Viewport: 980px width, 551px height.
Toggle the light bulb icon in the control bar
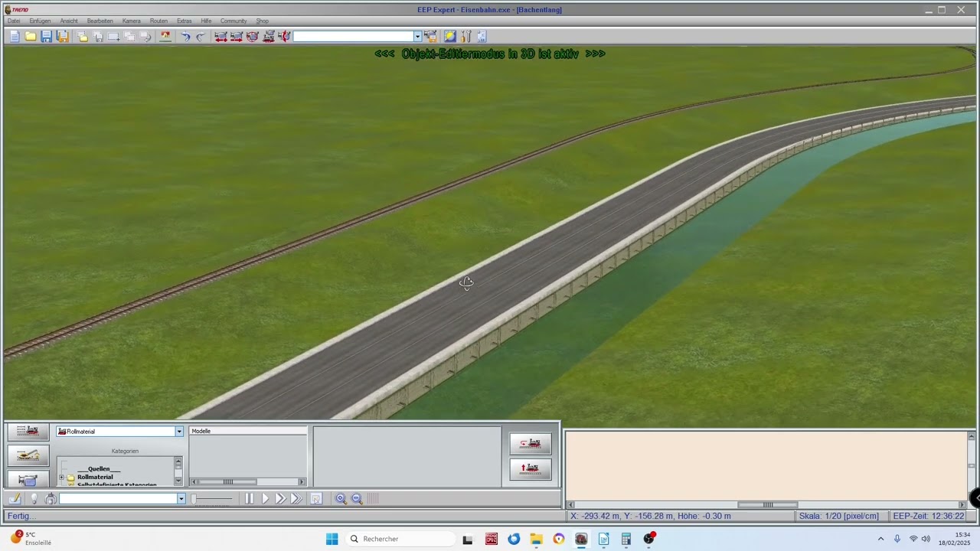33,498
